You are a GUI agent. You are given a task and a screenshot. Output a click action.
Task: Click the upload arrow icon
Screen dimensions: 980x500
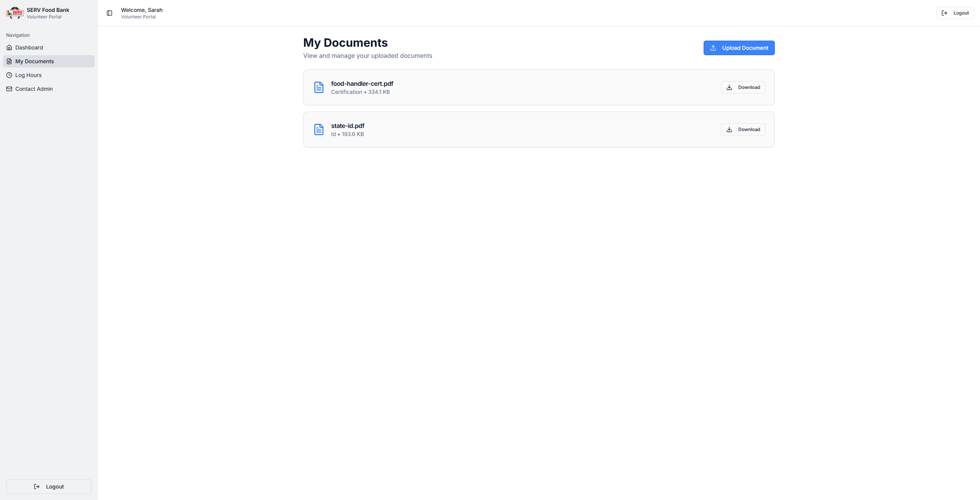pos(713,48)
